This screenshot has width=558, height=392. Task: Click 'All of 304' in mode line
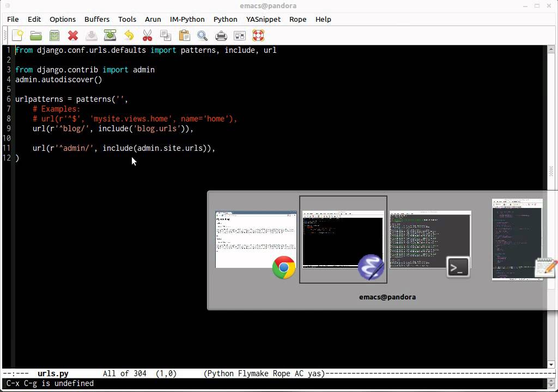[125, 373]
